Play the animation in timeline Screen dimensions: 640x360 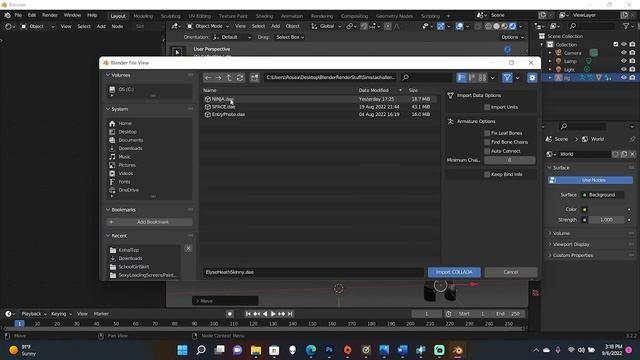click(273, 314)
